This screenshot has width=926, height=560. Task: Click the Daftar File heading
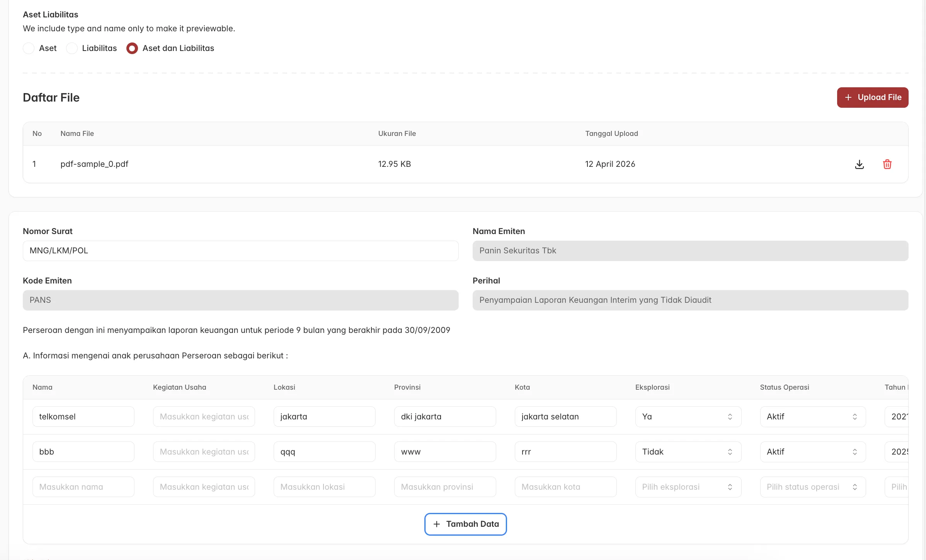pyautogui.click(x=51, y=98)
